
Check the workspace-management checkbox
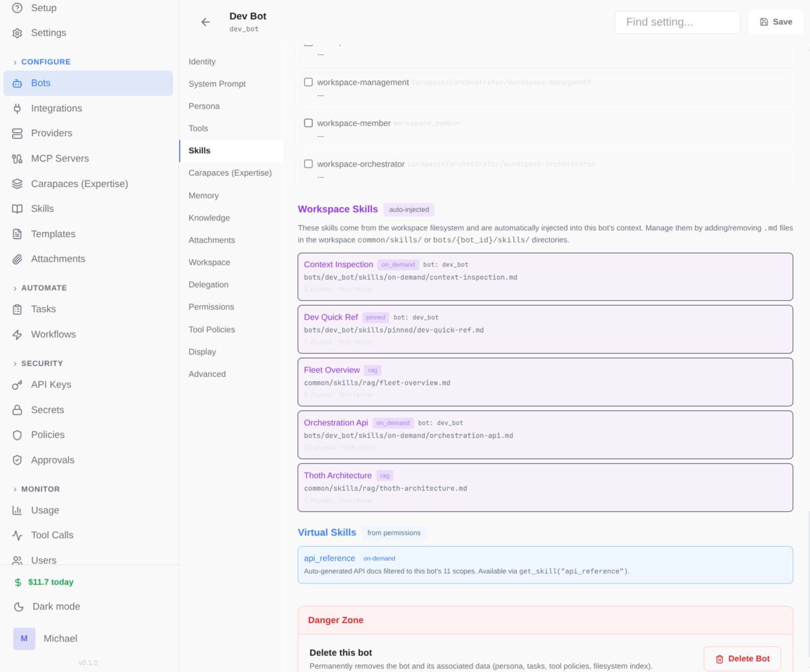click(x=308, y=82)
